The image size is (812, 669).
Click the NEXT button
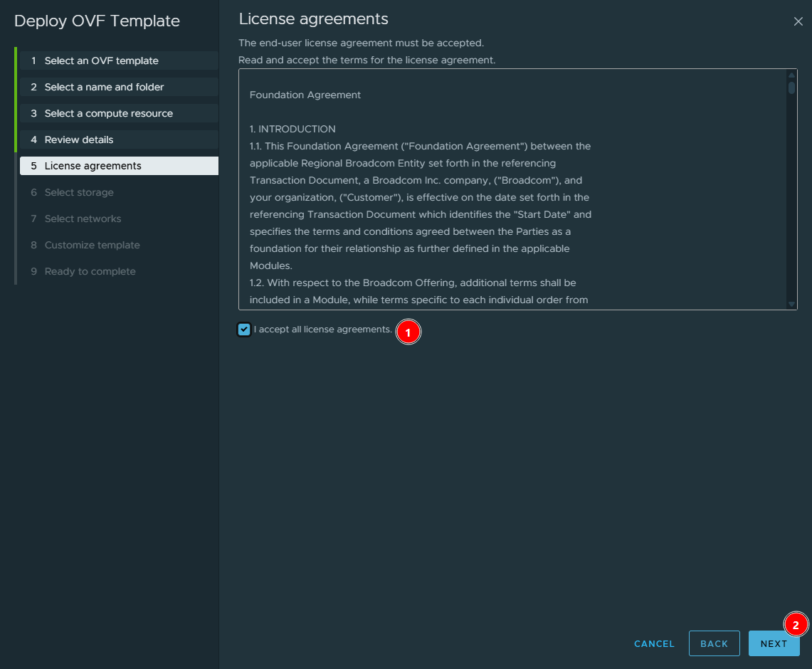[774, 643]
